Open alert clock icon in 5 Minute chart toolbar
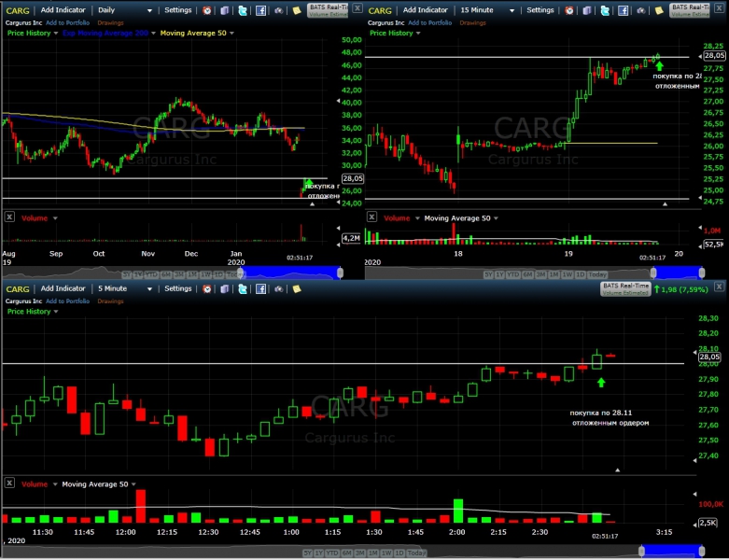This screenshot has height=560, width=729. click(x=207, y=288)
